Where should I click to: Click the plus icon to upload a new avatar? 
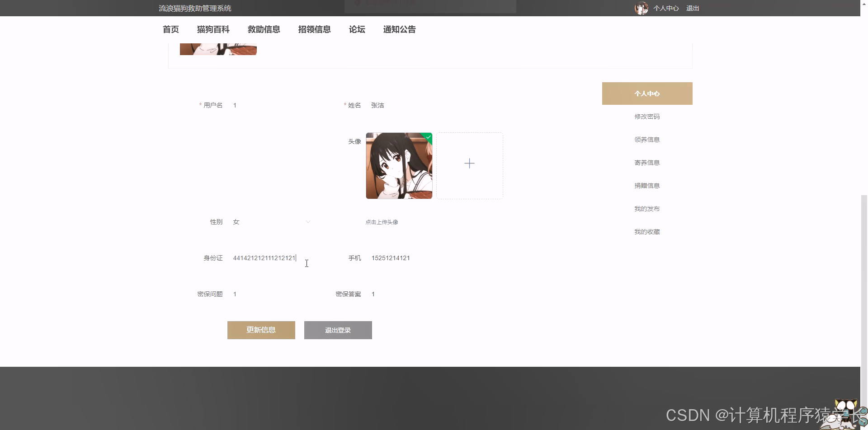(x=469, y=163)
